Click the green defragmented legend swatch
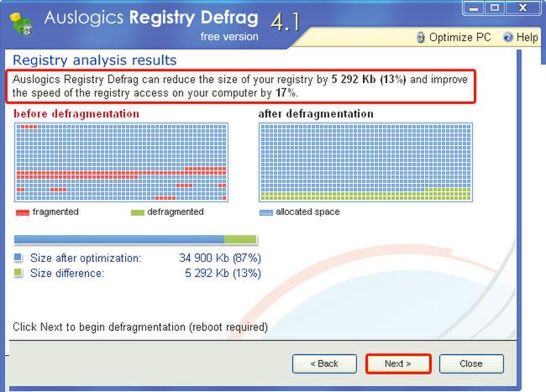 pos(138,212)
